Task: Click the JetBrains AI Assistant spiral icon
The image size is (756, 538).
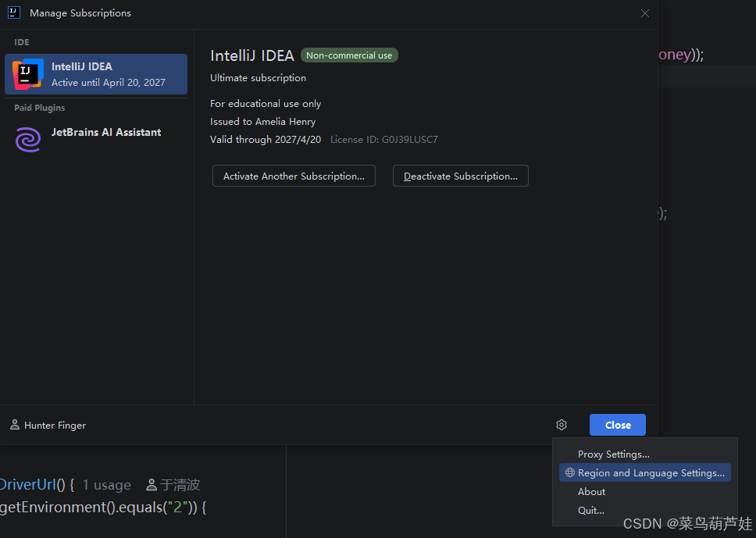Action: tap(28, 139)
